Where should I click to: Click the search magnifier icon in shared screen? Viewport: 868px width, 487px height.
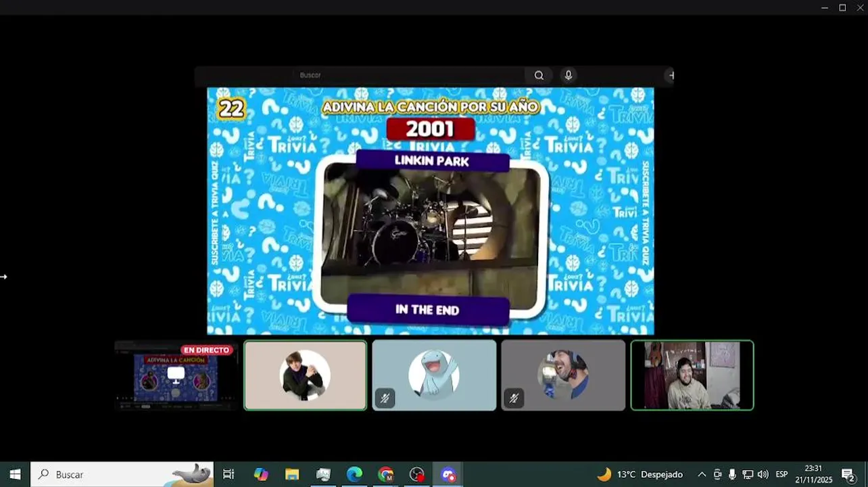pyautogui.click(x=539, y=76)
